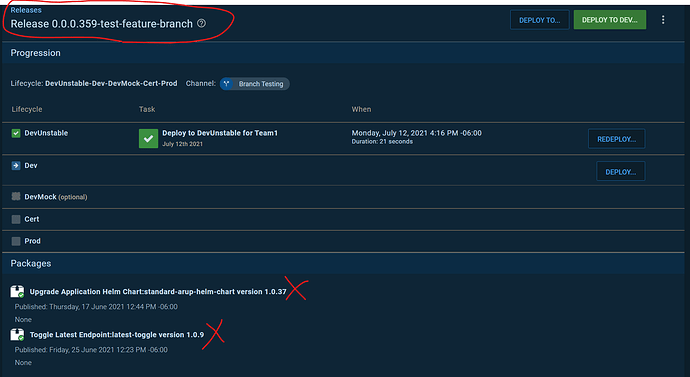Screen dimensions: 690x377
Task: Click the green DEPLOY TO DEV... button
Action: pyautogui.click(x=609, y=20)
